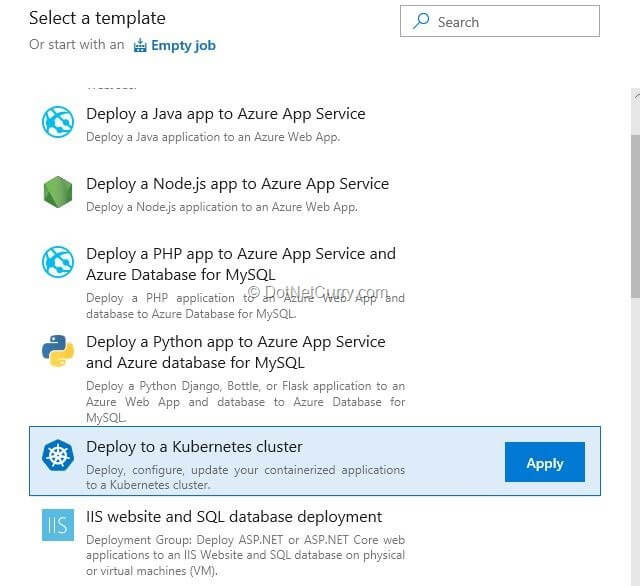Focus the Search templates input field
This screenshot has height=586, width=640.
[x=510, y=22]
